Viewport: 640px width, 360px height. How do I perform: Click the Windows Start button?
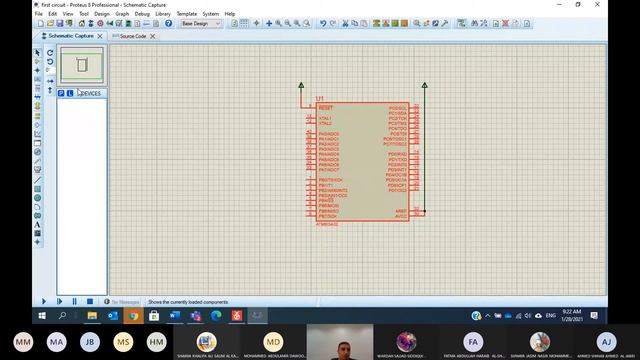(42, 316)
